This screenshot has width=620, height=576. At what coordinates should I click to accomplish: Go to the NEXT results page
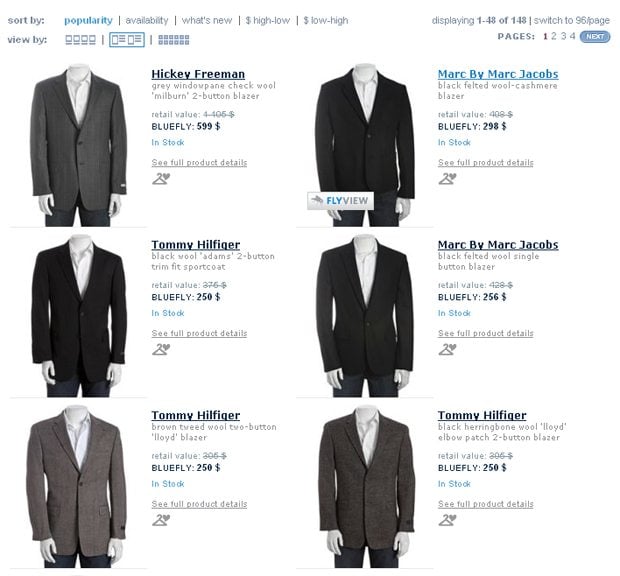(595, 37)
